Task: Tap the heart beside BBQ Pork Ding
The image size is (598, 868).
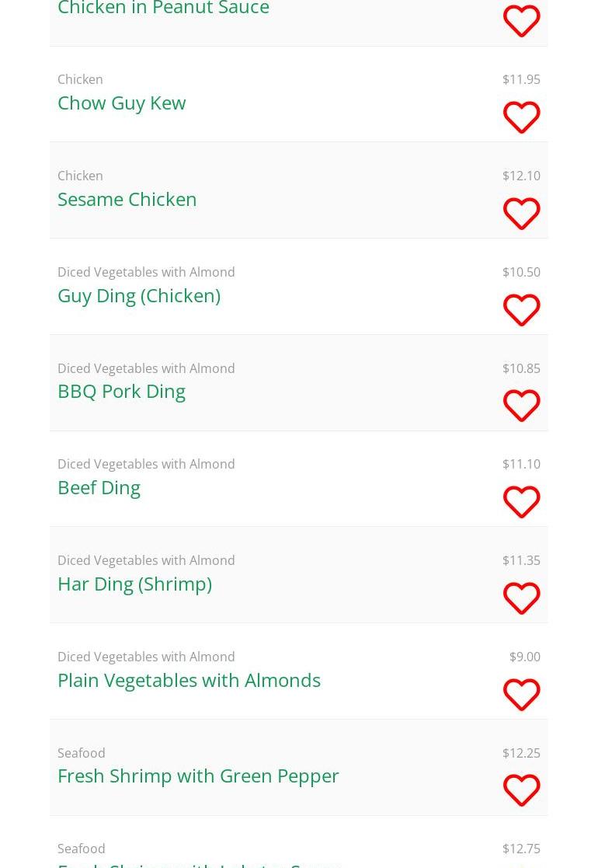Action: click(521, 406)
